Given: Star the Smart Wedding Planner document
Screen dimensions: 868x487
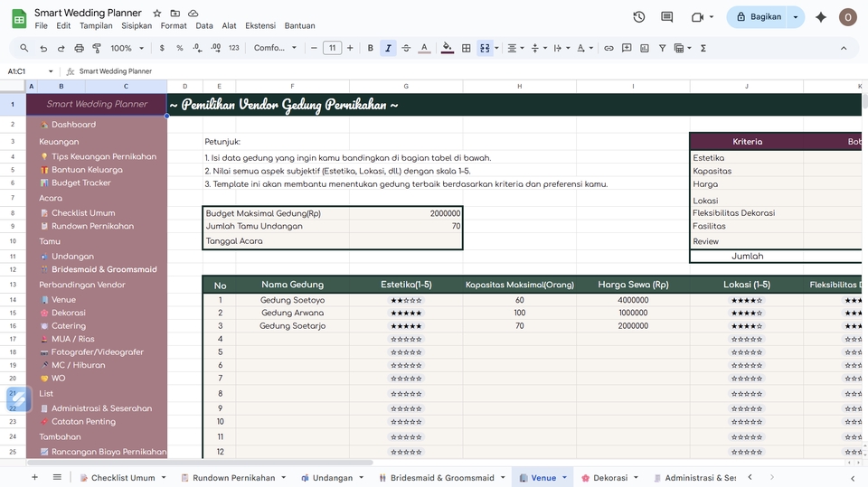Looking at the screenshot, I should point(157,13).
